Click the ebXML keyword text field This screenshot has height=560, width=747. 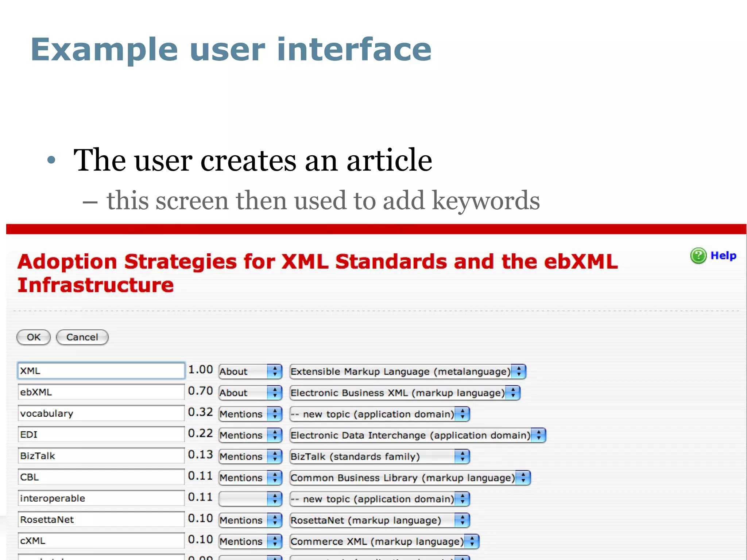coord(101,392)
